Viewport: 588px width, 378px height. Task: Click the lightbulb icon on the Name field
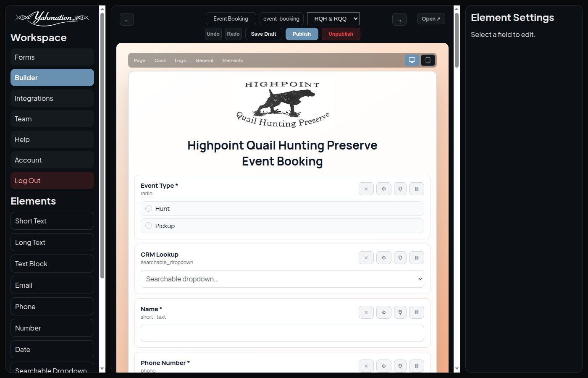click(x=400, y=312)
